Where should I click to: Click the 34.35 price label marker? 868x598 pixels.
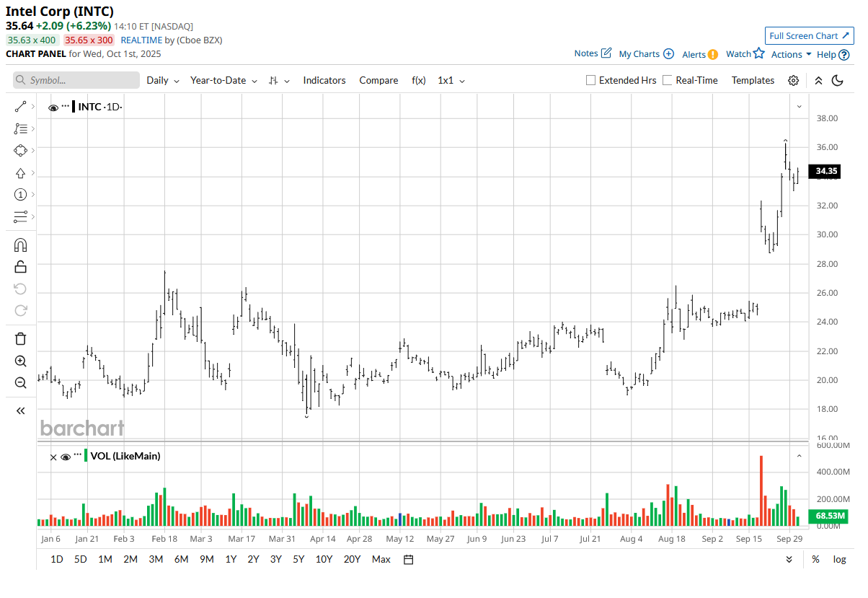click(x=825, y=171)
